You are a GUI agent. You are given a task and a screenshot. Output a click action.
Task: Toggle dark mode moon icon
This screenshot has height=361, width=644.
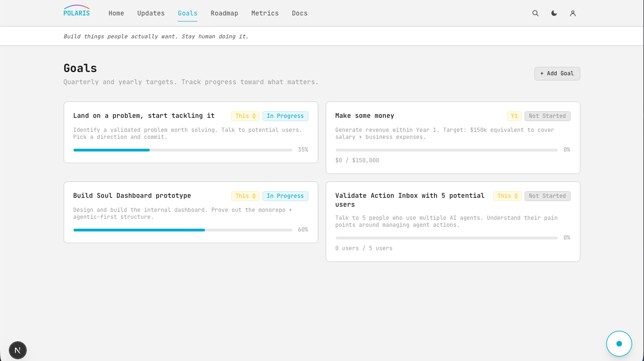tap(554, 14)
